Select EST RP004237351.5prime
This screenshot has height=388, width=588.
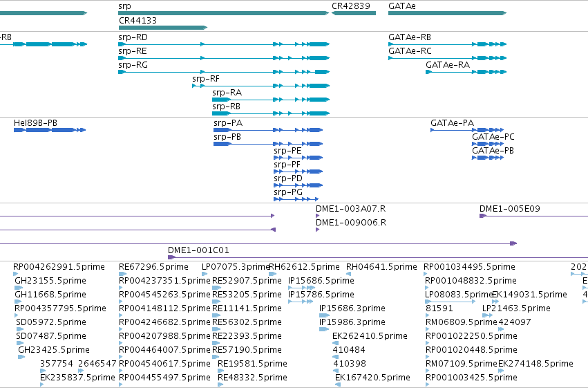121,288
